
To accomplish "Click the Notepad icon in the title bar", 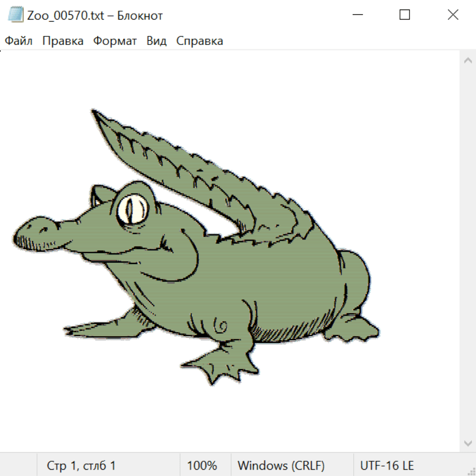I will [16, 15].
